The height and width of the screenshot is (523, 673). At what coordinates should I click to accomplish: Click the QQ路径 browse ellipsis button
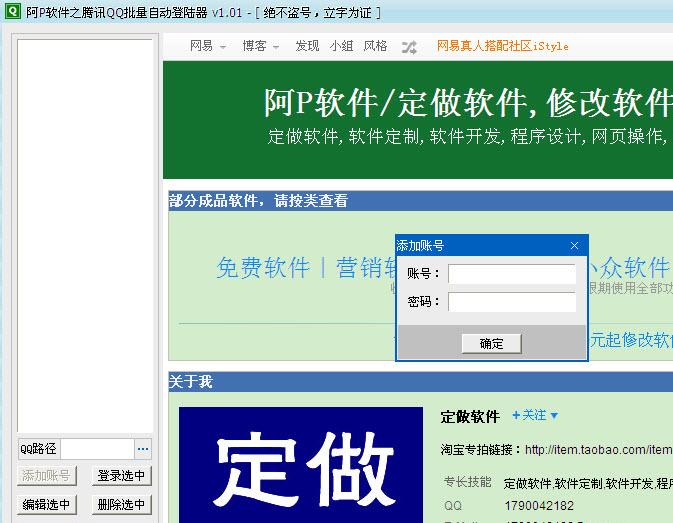pyautogui.click(x=143, y=449)
